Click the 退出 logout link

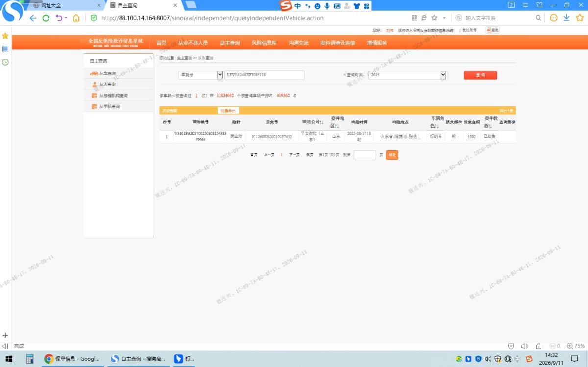coord(492,30)
